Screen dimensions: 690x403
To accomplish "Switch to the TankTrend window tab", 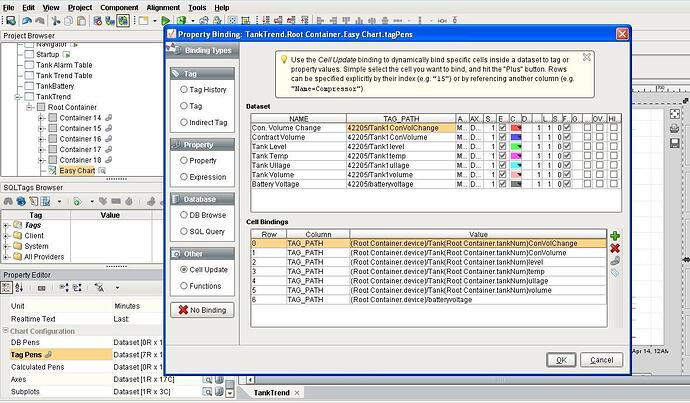I will click(272, 392).
